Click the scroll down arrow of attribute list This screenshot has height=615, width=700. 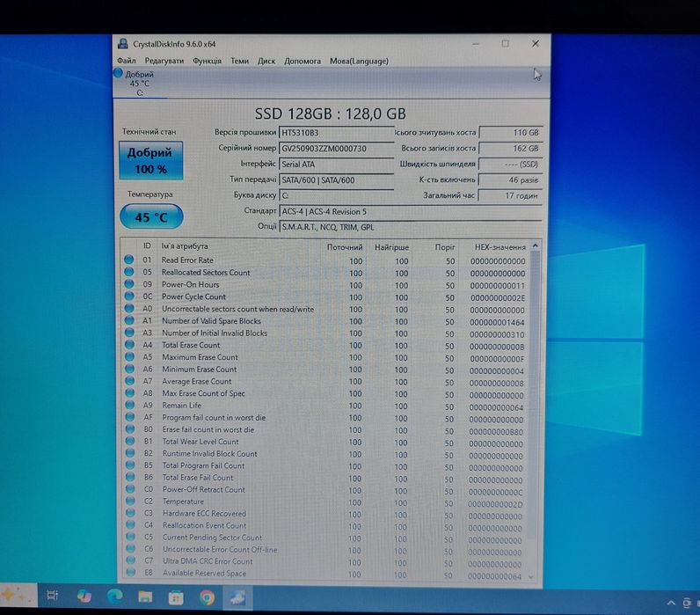[531, 577]
